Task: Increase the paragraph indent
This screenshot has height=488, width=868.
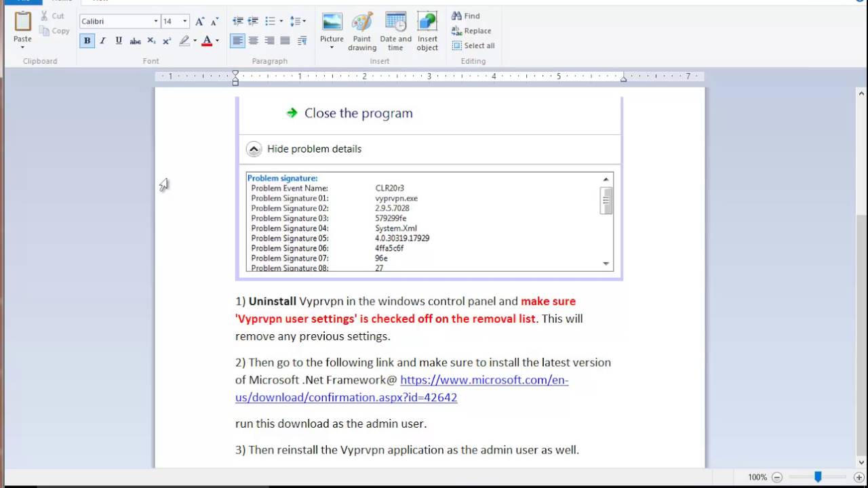Action: click(253, 22)
